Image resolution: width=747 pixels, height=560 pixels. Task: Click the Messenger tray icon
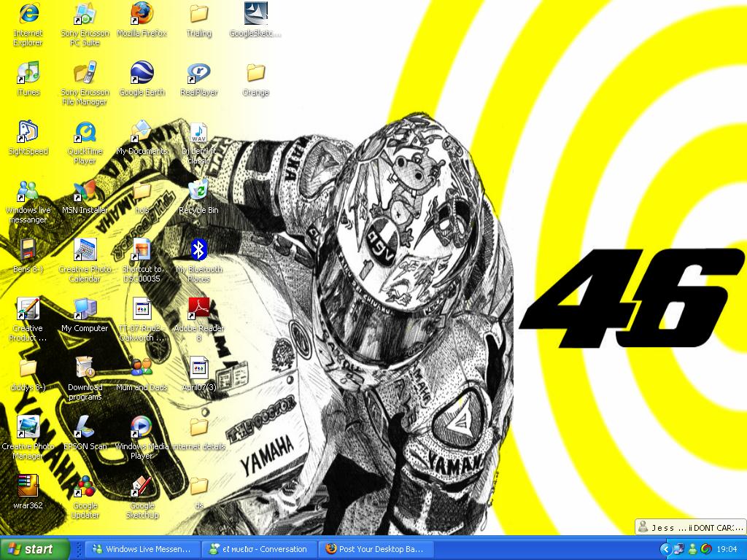pos(693,550)
